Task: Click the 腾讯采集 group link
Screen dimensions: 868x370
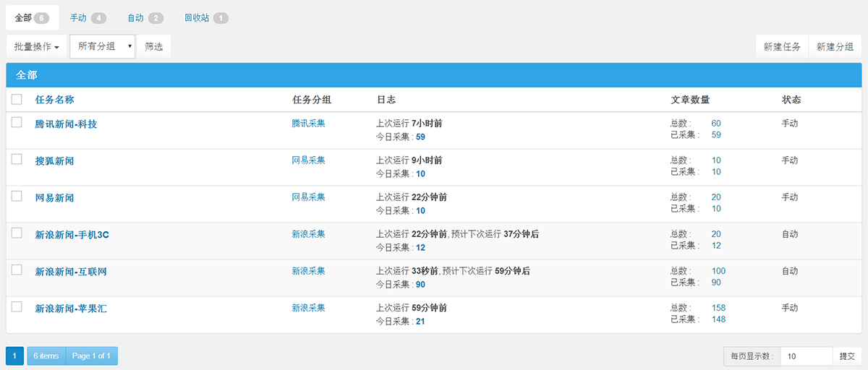Action: tap(308, 124)
